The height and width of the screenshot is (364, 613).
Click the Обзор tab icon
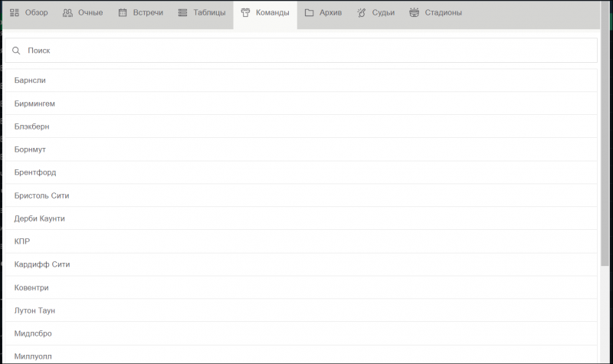[15, 13]
